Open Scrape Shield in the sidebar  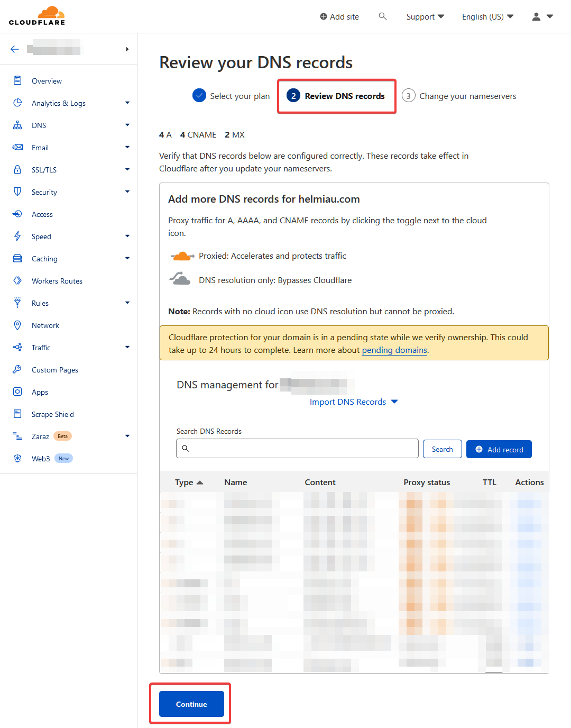pos(53,414)
